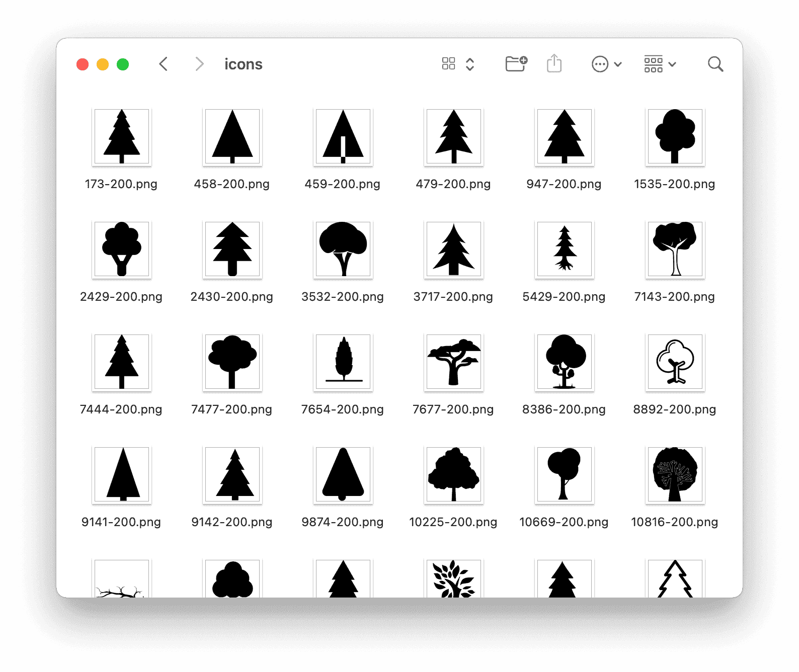
Task: Select the 7654-200.png cypress tree thumbnail
Action: [x=343, y=362]
